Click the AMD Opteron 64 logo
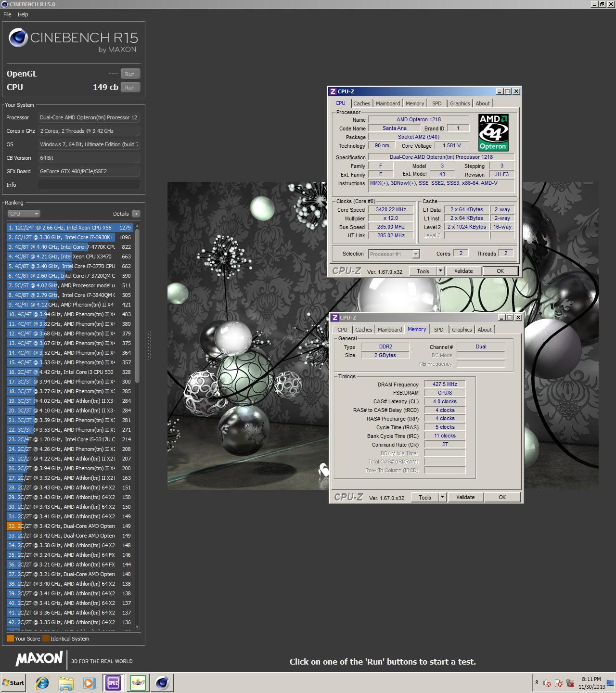The image size is (616, 693). (x=493, y=132)
